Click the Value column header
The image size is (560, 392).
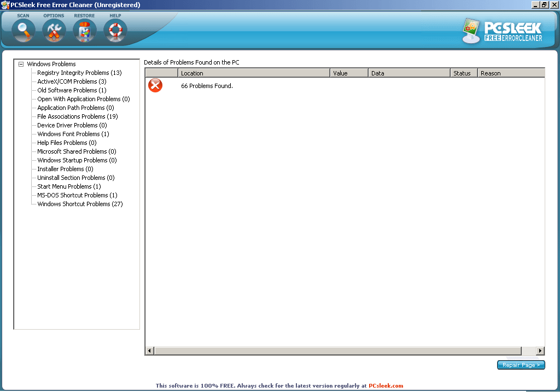(349, 73)
